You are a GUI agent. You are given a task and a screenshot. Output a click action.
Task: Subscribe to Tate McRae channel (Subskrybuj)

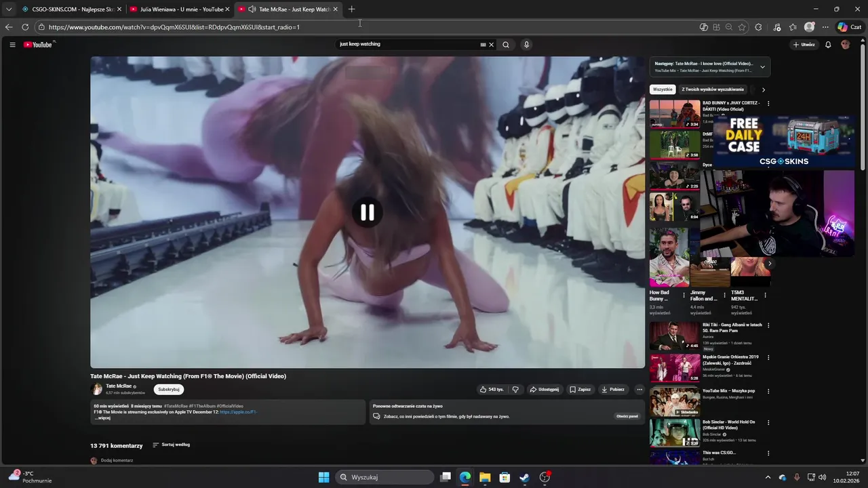coord(169,390)
